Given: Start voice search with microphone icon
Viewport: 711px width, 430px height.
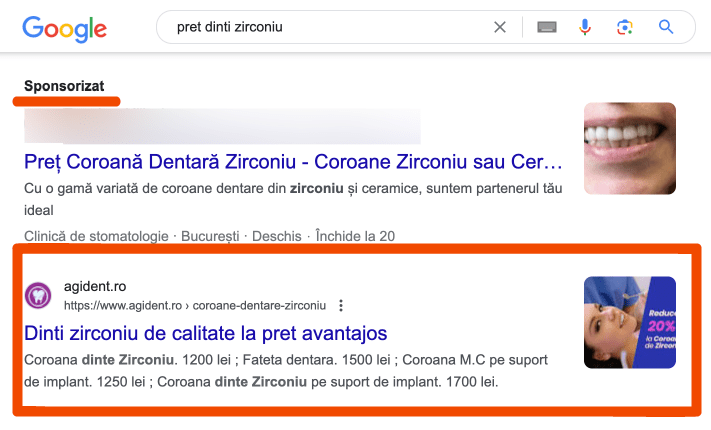Looking at the screenshot, I should (x=585, y=27).
